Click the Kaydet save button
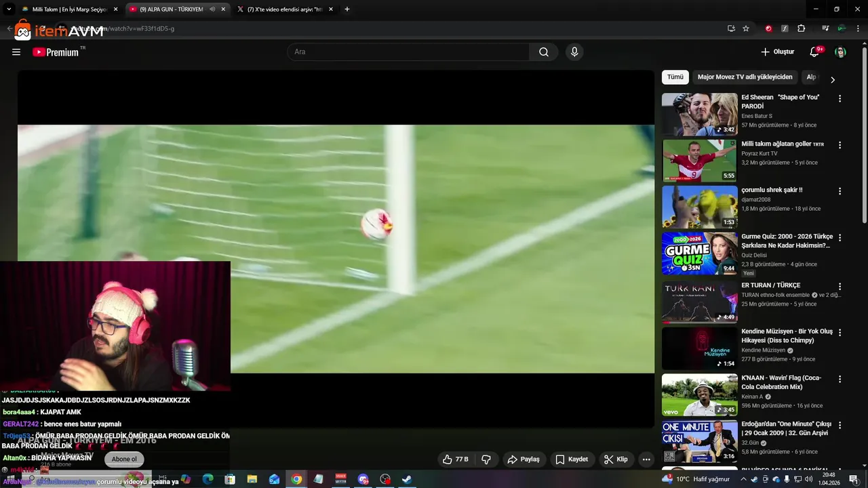Screen dimensions: 868x488 pyautogui.click(x=572, y=460)
